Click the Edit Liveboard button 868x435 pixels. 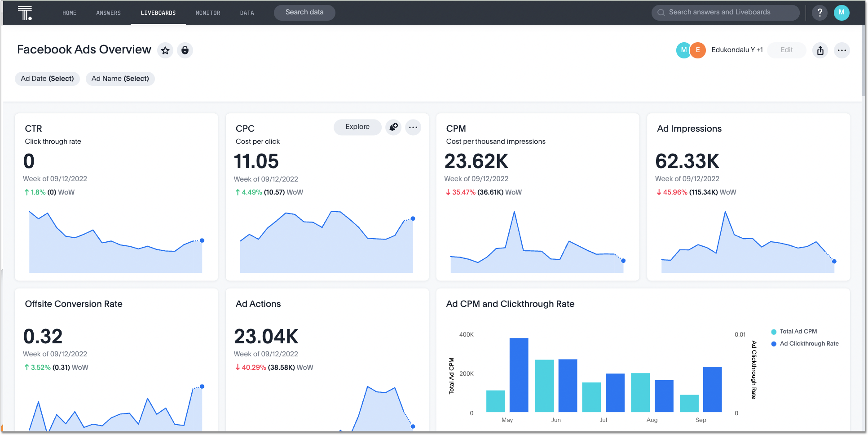point(786,50)
